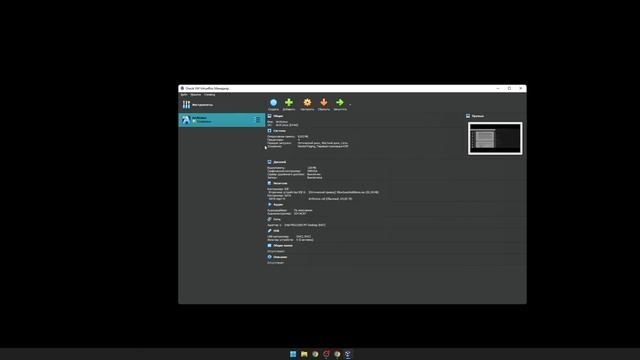640x360 pixels.
Task: Open the Справка menu
Action: pyautogui.click(x=210, y=95)
